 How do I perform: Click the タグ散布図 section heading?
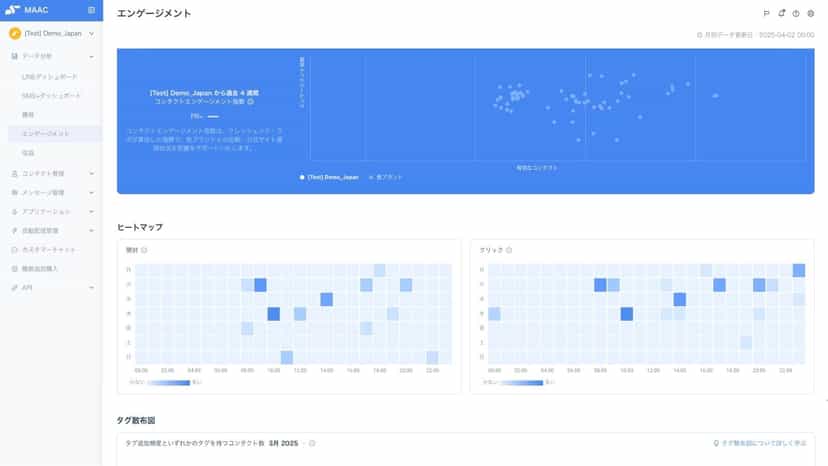pos(136,421)
